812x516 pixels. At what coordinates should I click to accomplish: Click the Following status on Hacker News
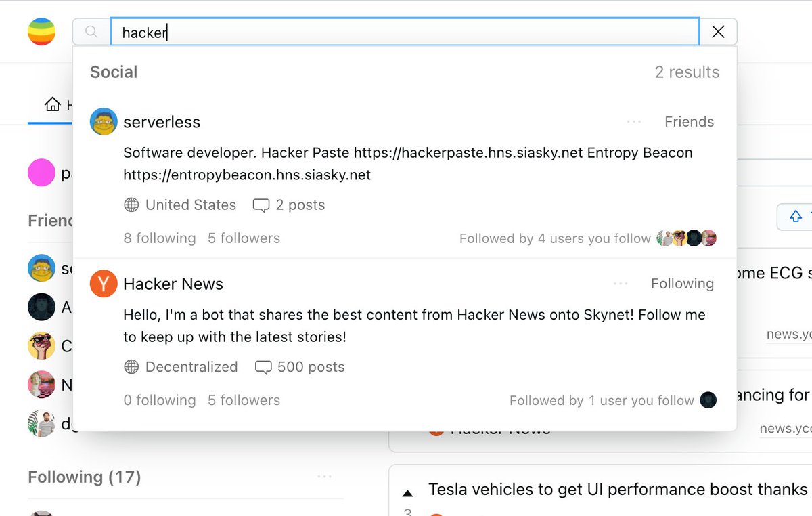coord(682,284)
